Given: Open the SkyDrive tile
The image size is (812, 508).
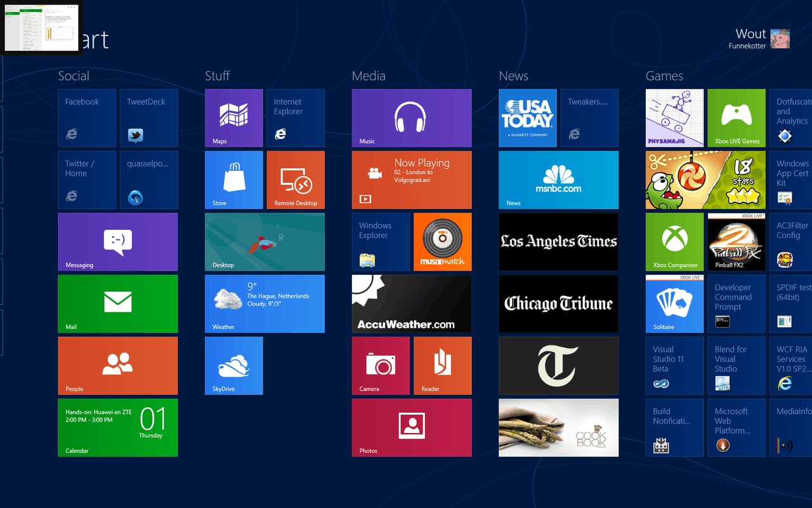Looking at the screenshot, I should coord(234,366).
